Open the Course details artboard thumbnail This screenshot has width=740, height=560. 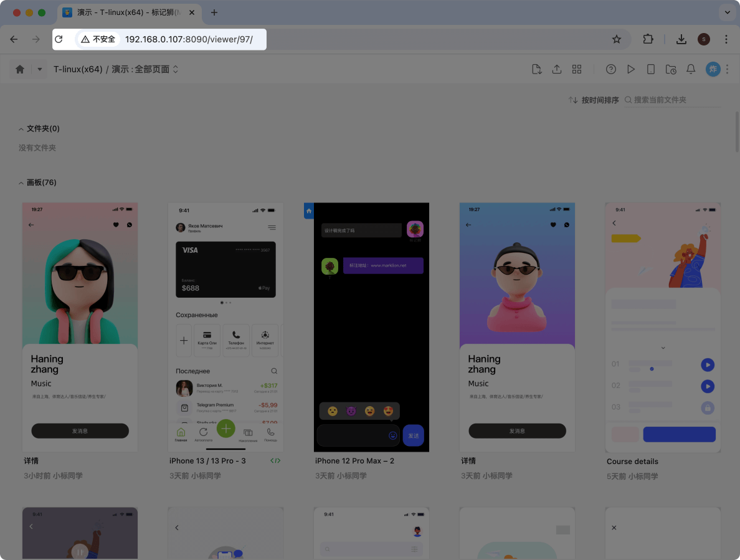(x=662, y=326)
